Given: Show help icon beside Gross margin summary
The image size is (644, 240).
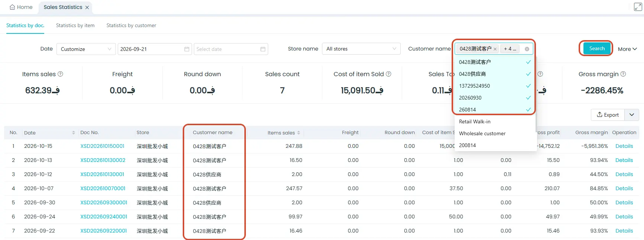Looking at the screenshot, I should click(x=623, y=74).
